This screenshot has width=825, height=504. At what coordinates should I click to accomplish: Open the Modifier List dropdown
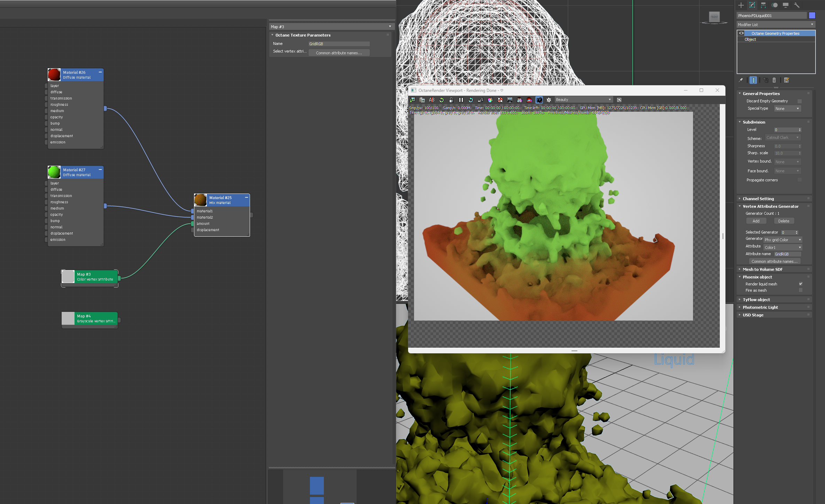point(776,25)
